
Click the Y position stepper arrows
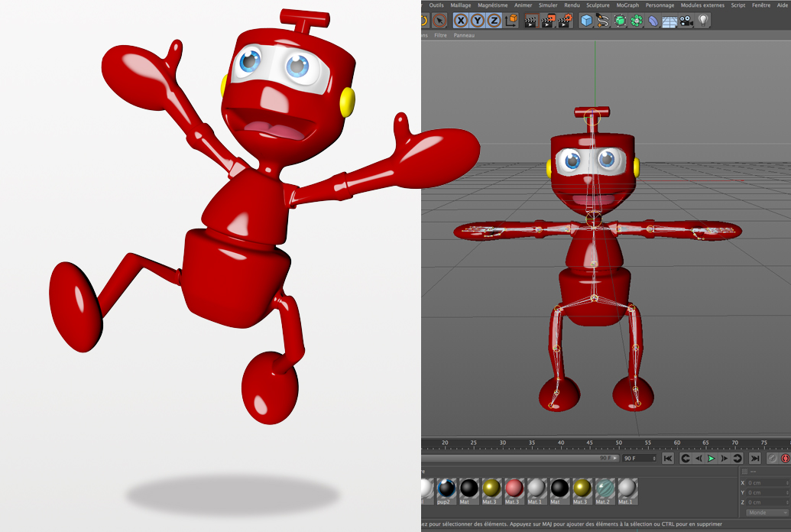787,492
